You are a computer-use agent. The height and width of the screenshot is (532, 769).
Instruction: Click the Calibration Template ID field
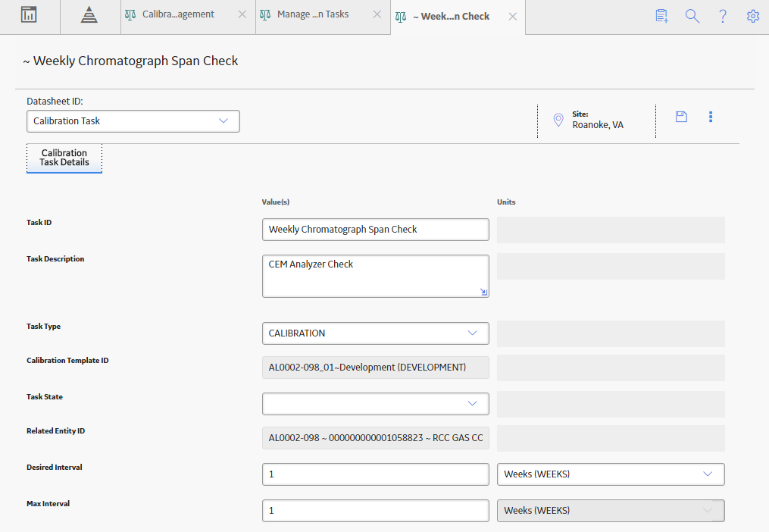point(376,368)
